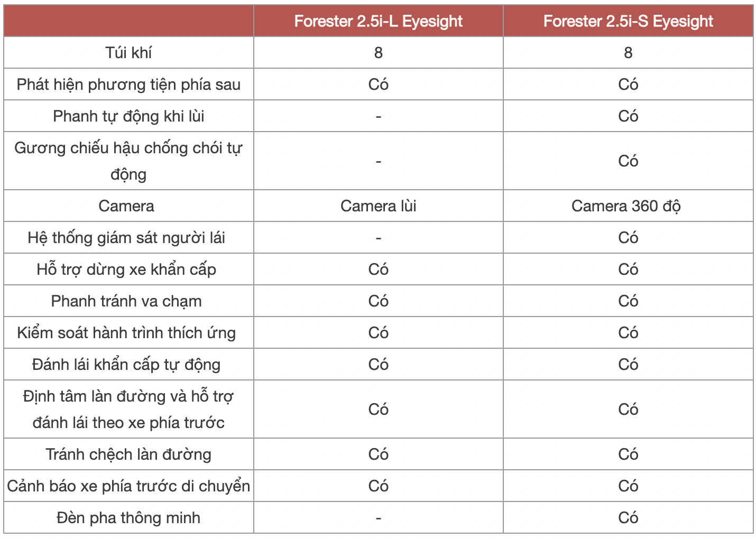The height and width of the screenshot is (539, 756).
Task: Select the Túi khí row label
Action: coord(128,53)
